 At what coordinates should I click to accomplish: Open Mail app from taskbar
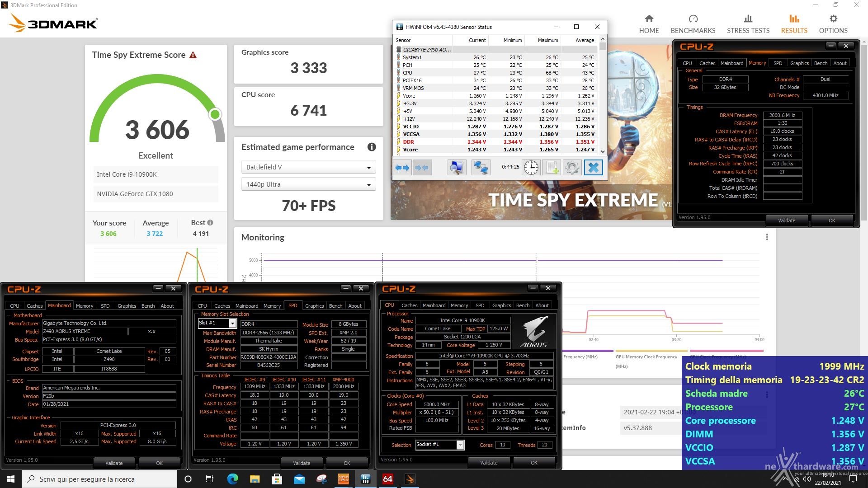299,479
